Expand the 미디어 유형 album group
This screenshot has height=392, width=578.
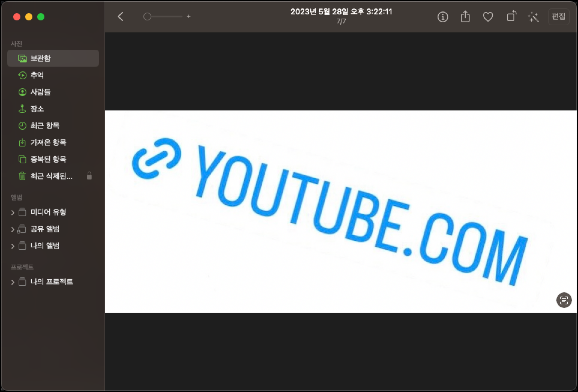pyautogui.click(x=13, y=213)
